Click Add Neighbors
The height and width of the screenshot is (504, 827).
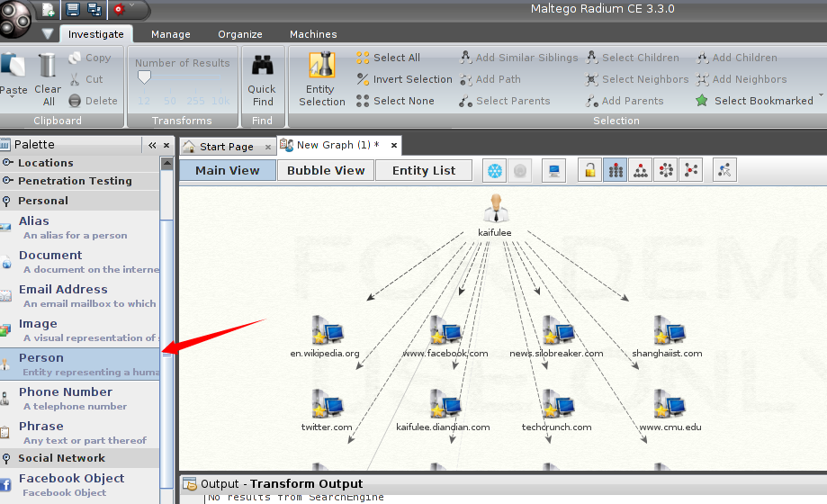coord(741,79)
